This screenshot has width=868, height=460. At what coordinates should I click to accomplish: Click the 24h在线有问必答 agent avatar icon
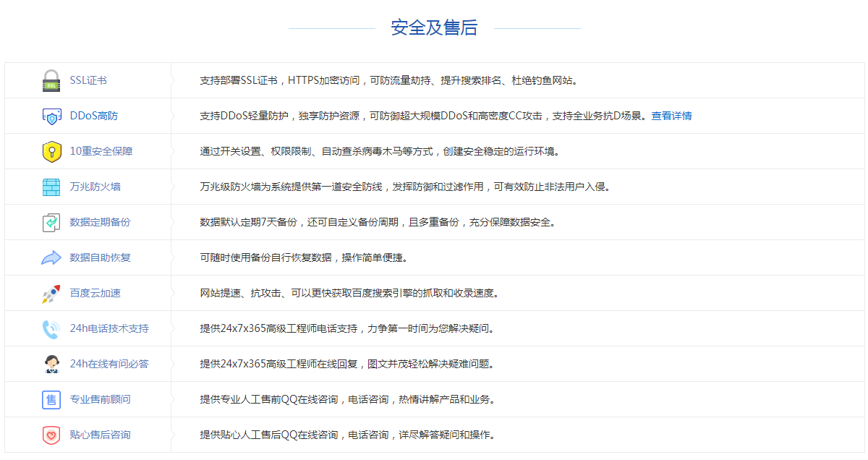click(51, 364)
